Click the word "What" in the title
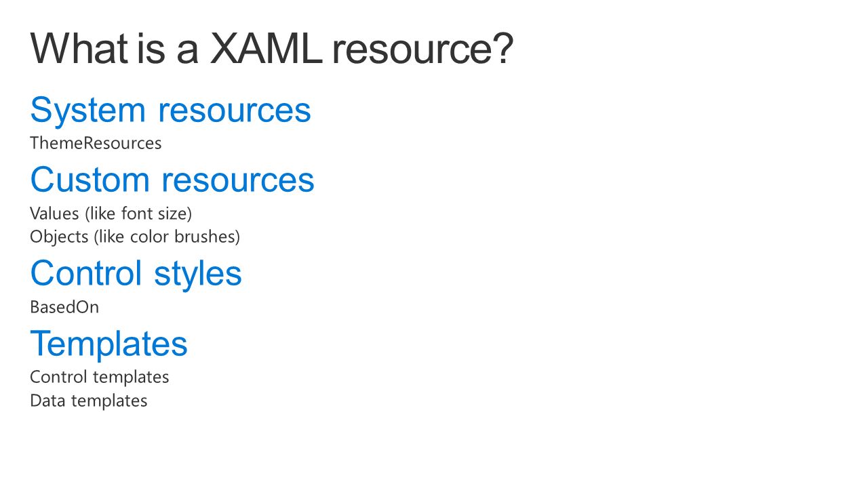The image size is (868, 488). [79, 49]
